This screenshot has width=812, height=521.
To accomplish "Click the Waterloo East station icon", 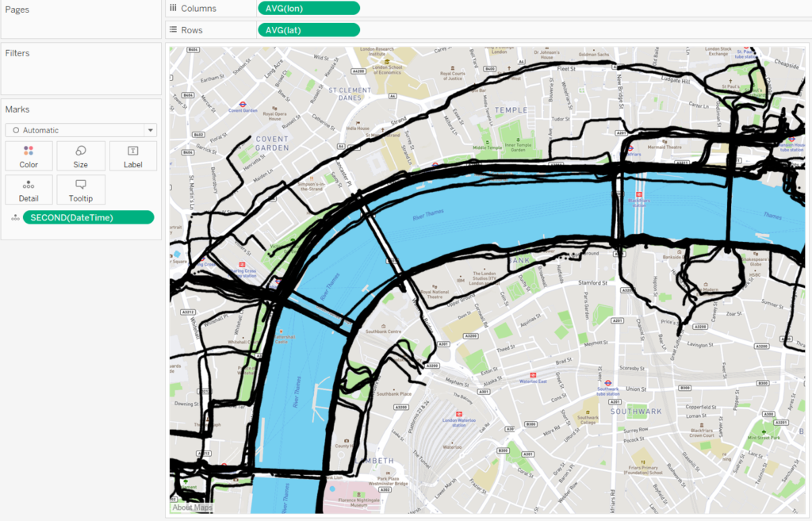I will pos(532,375).
